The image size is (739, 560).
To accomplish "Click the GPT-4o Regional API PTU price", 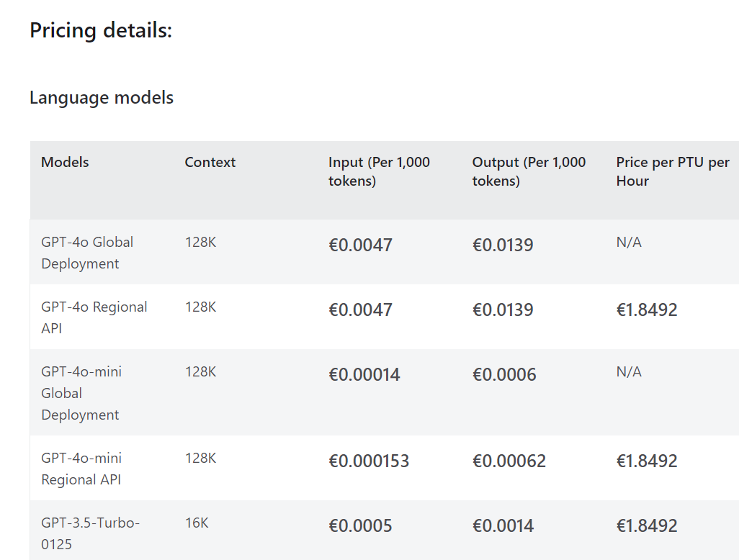I will (x=647, y=310).
